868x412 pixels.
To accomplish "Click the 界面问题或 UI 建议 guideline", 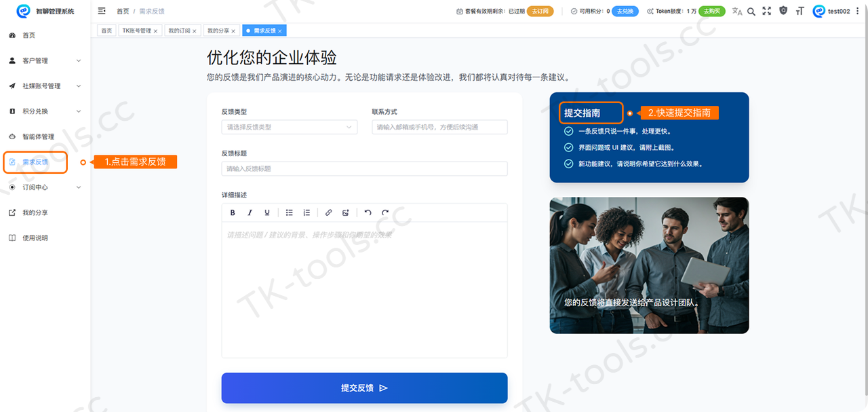I will click(x=626, y=147).
